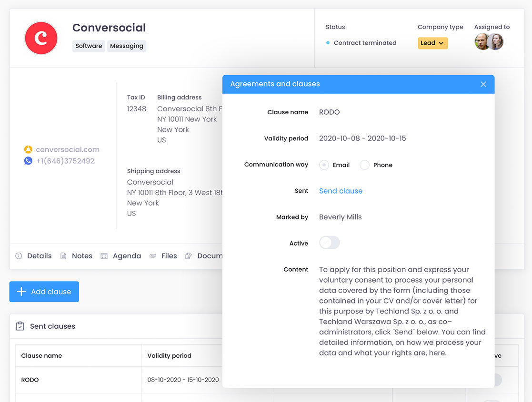Click the RODO clause name value in dialog

pos(329,112)
